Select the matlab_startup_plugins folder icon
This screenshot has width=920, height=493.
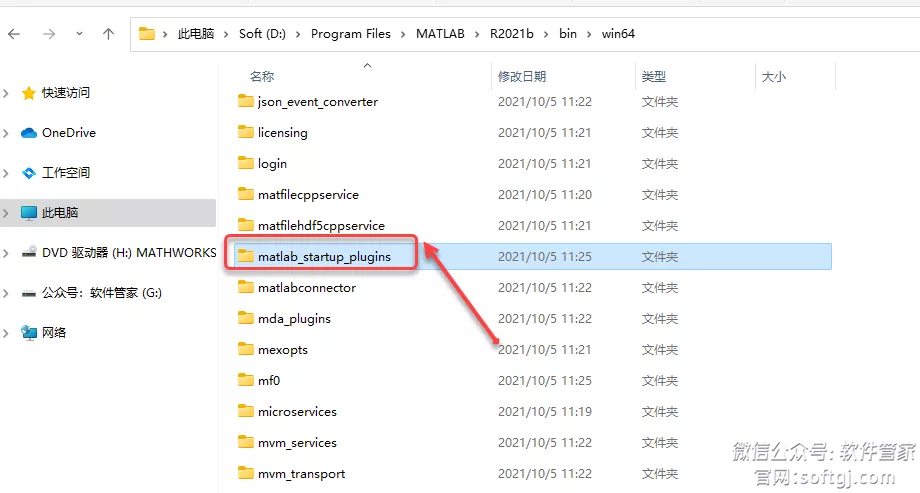pyautogui.click(x=246, y=256)
